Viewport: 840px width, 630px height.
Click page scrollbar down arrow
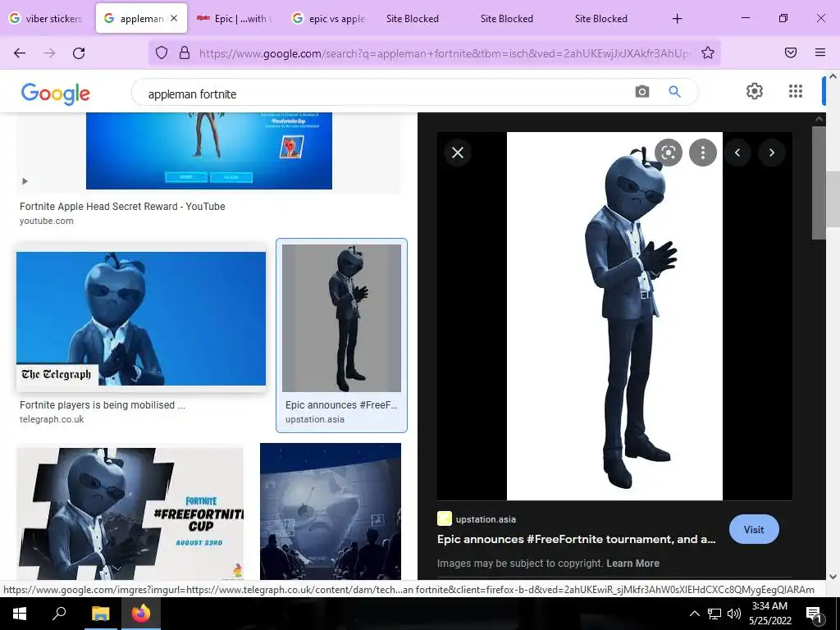tap(833, 576)
